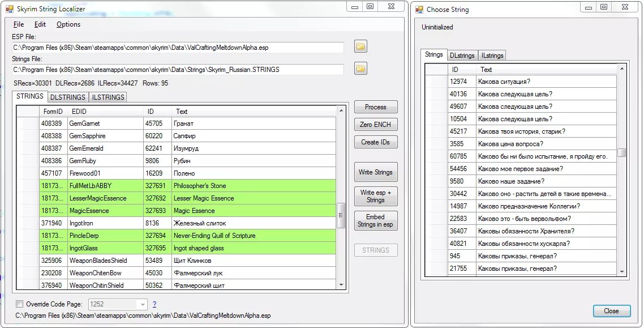Switch to DLstrings tab in Choose String
The height and width of the screenshot is (328, 644).
pos(462,56)
